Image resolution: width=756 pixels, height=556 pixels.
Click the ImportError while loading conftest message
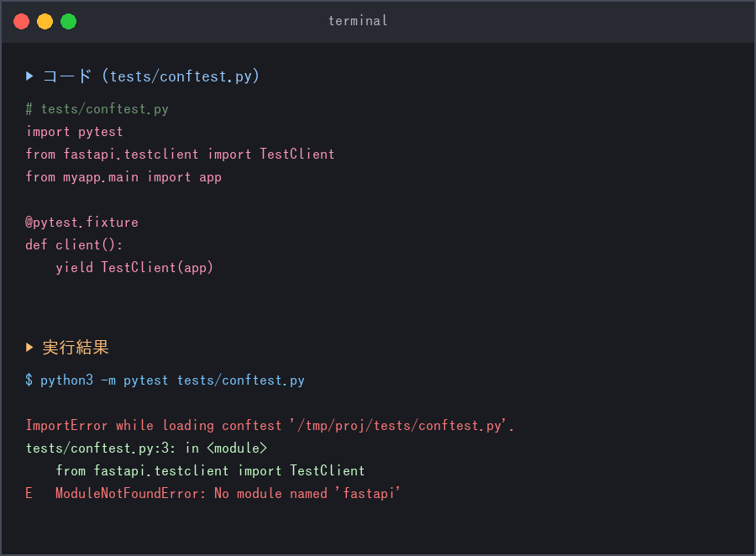tap(270, 425)
